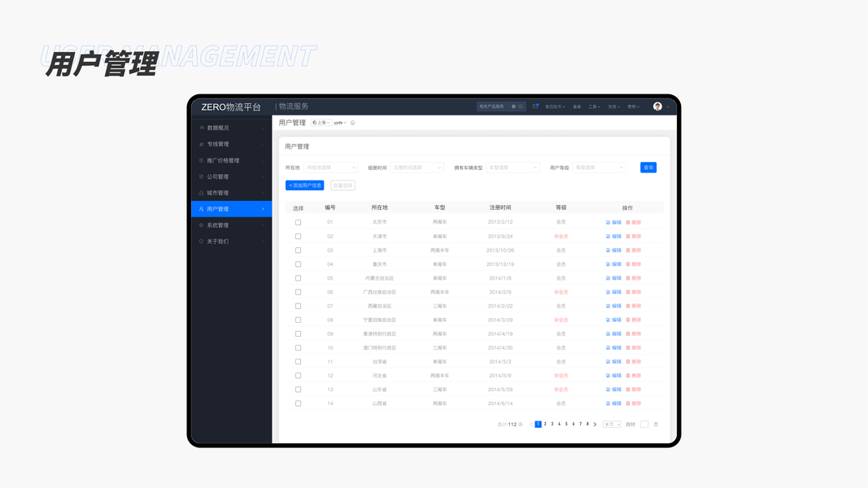
Task: Open the 注册时间选择 dropdown
Action: 417,168
